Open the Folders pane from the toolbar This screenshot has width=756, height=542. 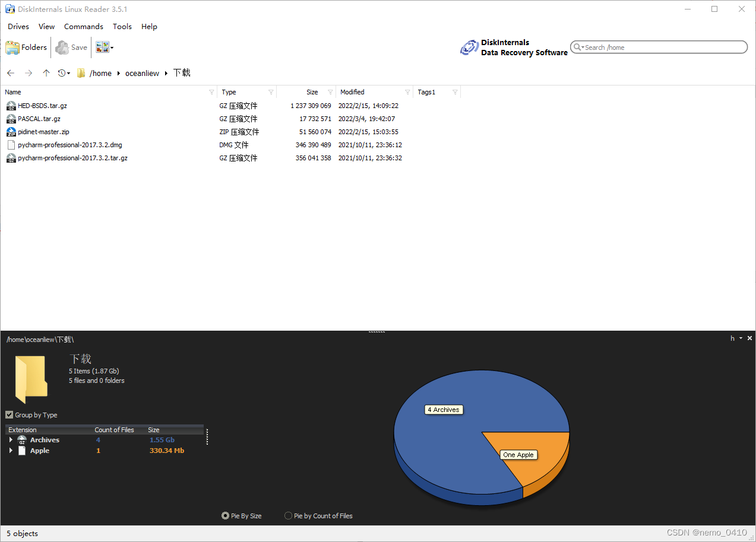point(26,47)
